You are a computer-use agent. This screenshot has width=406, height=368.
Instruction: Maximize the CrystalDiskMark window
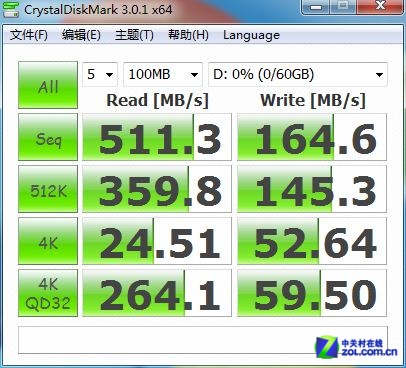click(342, 6)
